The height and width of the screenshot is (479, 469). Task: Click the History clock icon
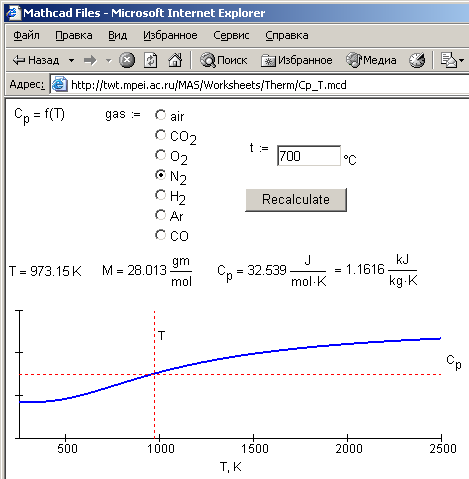[x=417, y=60]
